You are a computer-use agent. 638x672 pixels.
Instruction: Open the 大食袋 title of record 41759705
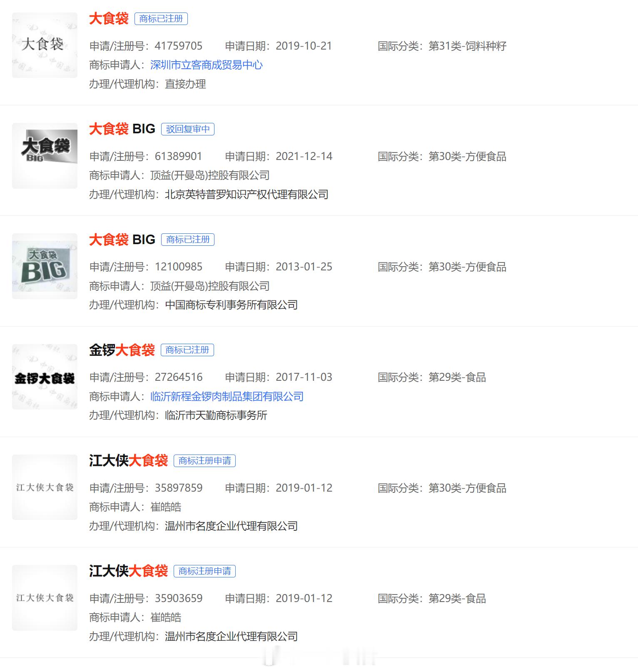coord(109,19)
